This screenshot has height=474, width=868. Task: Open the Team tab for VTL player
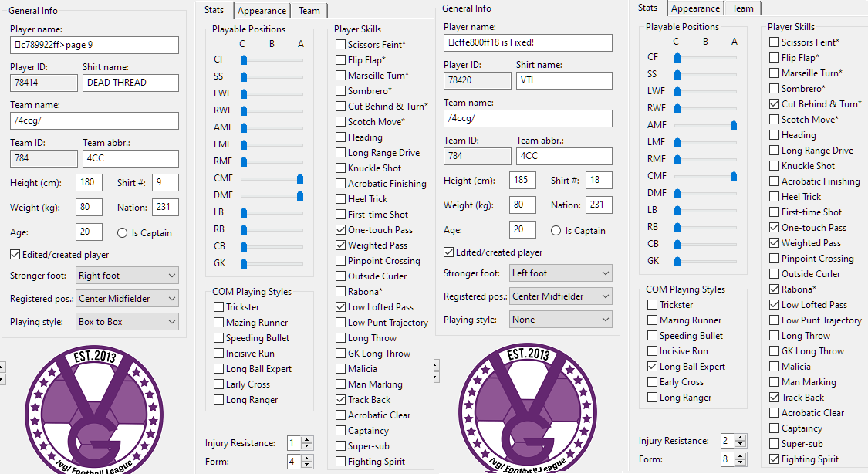coord(742,8)
